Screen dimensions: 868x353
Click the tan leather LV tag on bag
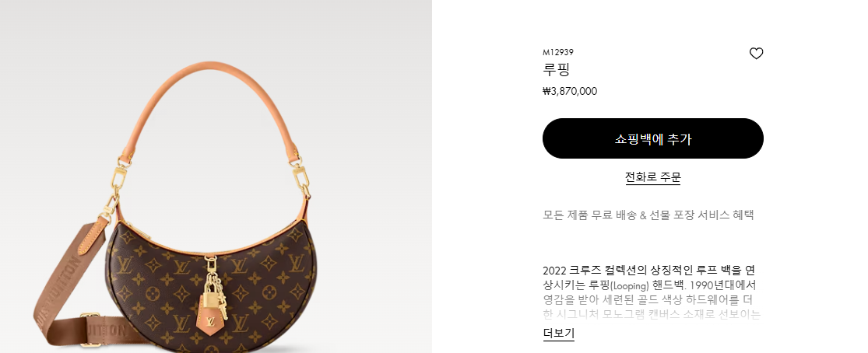tap(210, 321)
